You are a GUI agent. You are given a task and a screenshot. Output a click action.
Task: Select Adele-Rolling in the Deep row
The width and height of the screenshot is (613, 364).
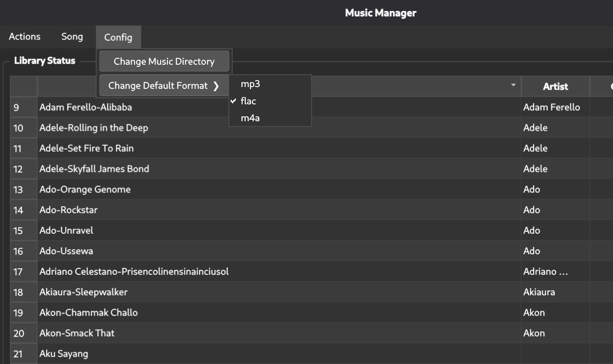coord(94,128)
